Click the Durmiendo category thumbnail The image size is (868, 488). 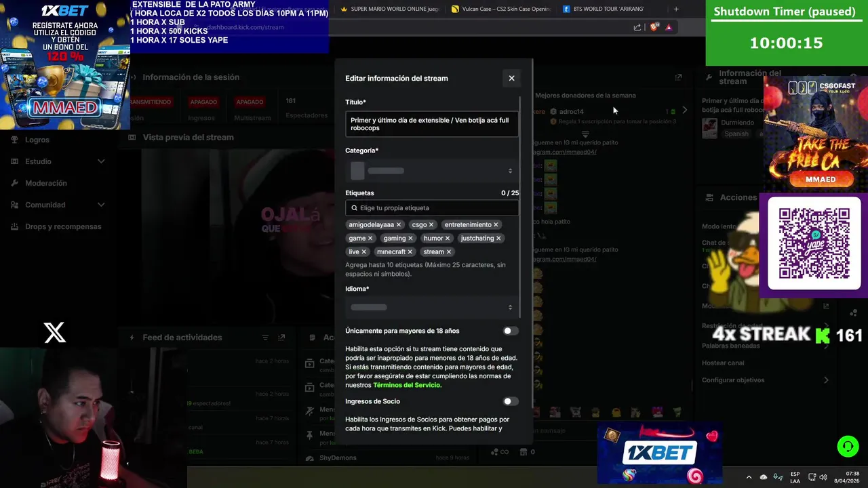click(x=709, y=127)
